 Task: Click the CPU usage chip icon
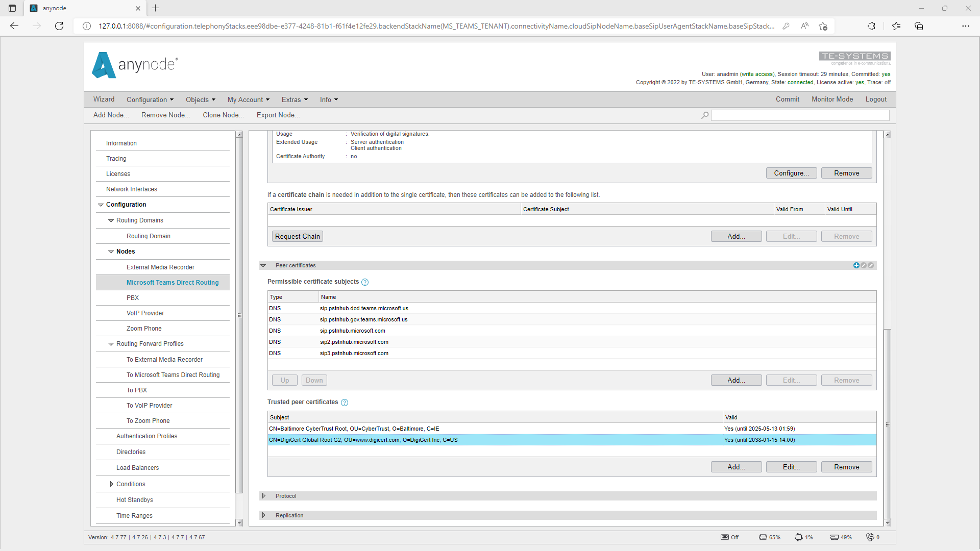[x=799, y=537]
